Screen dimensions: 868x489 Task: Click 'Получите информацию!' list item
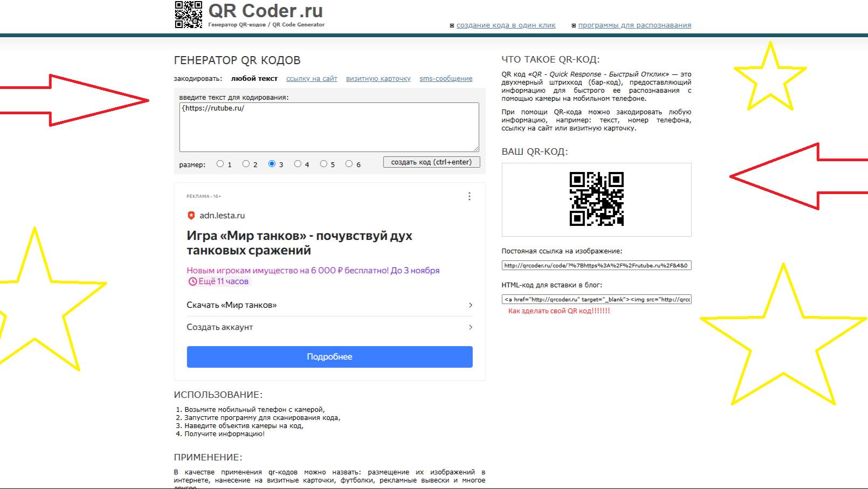tap(224, 434)
